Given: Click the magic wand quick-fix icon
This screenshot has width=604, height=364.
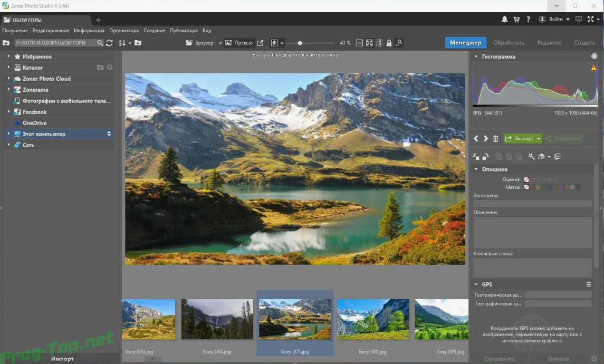Looking at the screenshot, I should tap(532, 156).
